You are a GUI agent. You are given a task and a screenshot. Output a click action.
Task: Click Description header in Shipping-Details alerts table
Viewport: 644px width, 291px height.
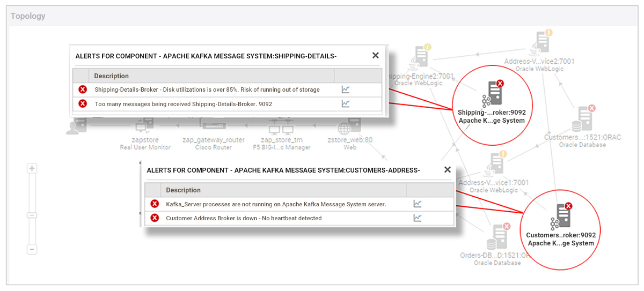click(x=112, y=76)
